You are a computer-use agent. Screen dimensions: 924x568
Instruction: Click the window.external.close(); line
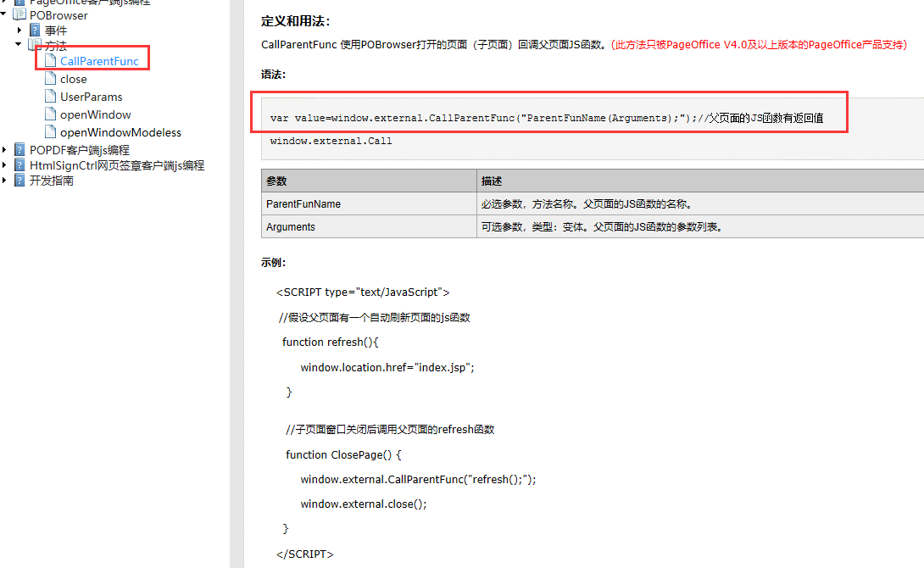[364, 504]
